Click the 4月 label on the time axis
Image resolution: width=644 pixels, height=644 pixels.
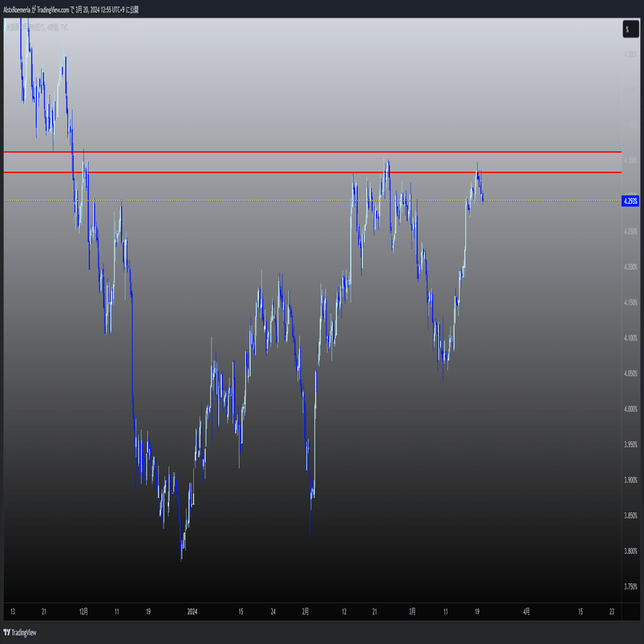[x=526, y=612]
